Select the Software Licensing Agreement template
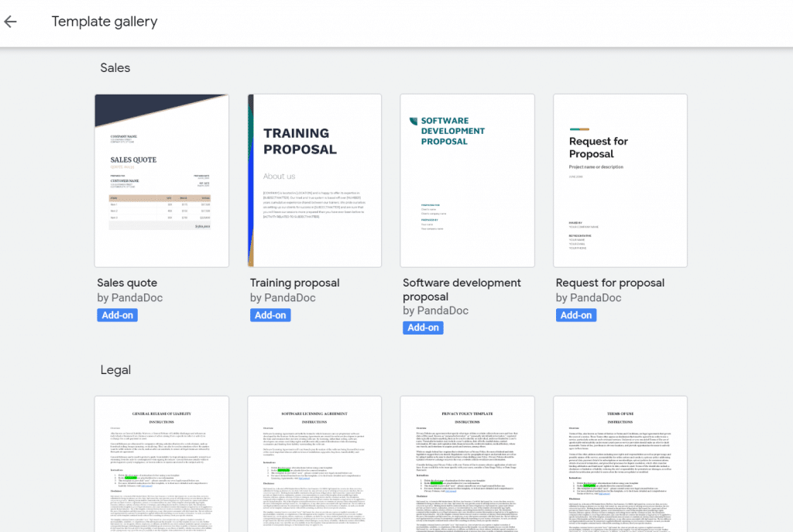The height and width of the screenshot is (532, 793). [314, 463]
